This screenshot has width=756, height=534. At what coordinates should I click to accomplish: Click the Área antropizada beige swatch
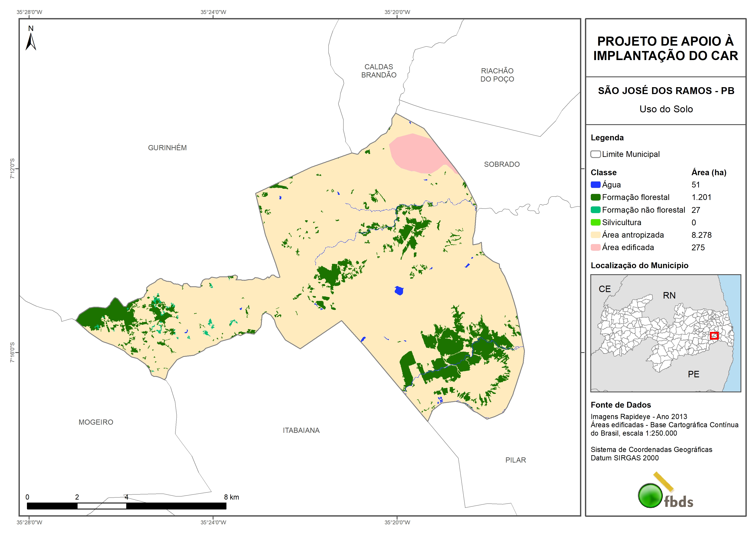(595, 235)
